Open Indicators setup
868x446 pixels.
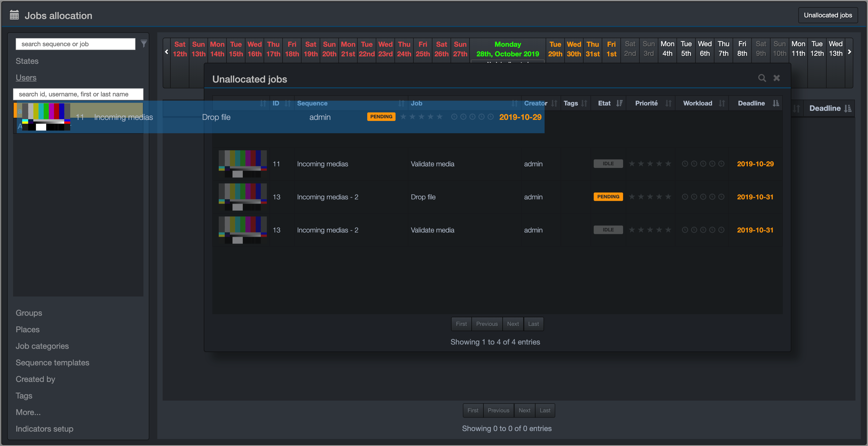45,429
